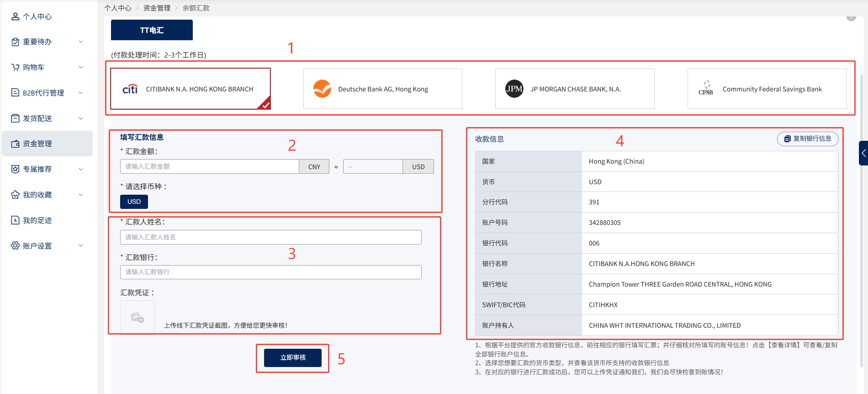868x394 pixels.
Task: Click the branch code 391 value
Action: [594, 202]
